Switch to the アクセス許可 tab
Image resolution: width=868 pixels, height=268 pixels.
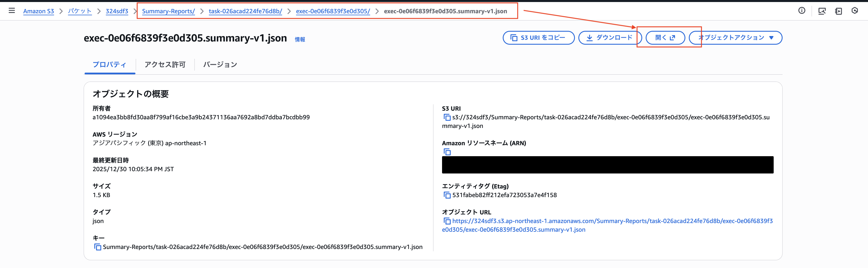click(165, 65)
